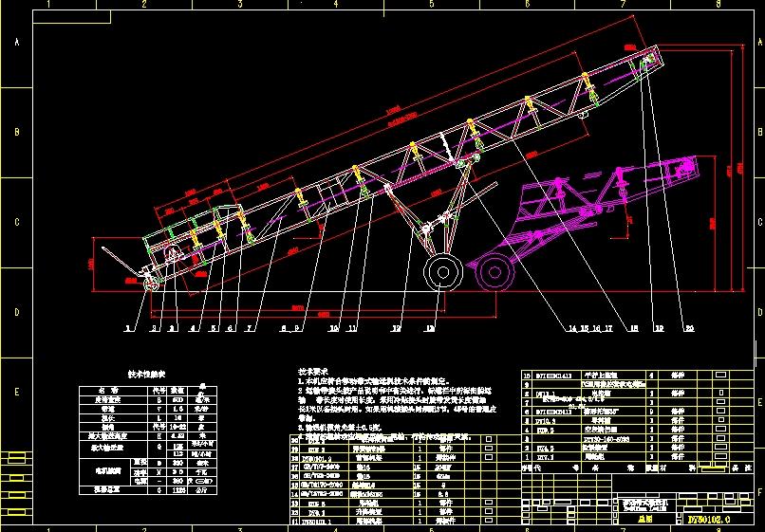
Task: Pick part callout number 7 under the truss
Action: (250, 329)
